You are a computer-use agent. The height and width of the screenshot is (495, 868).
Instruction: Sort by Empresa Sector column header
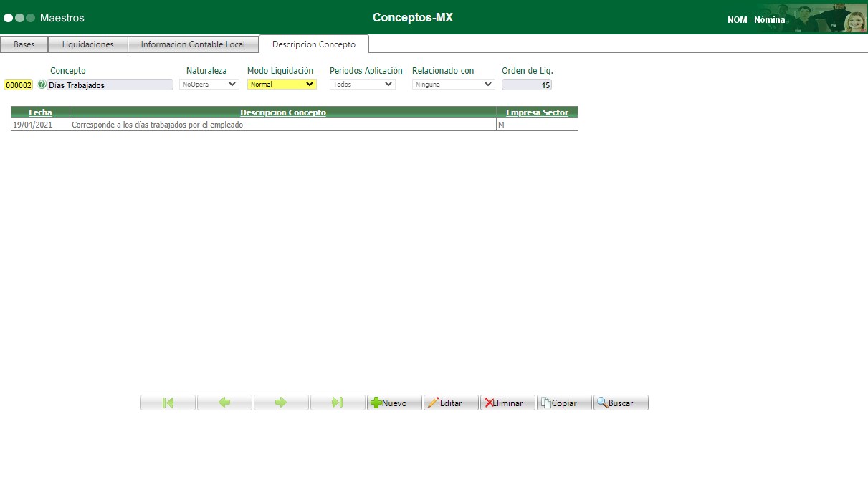pos(537,112)
